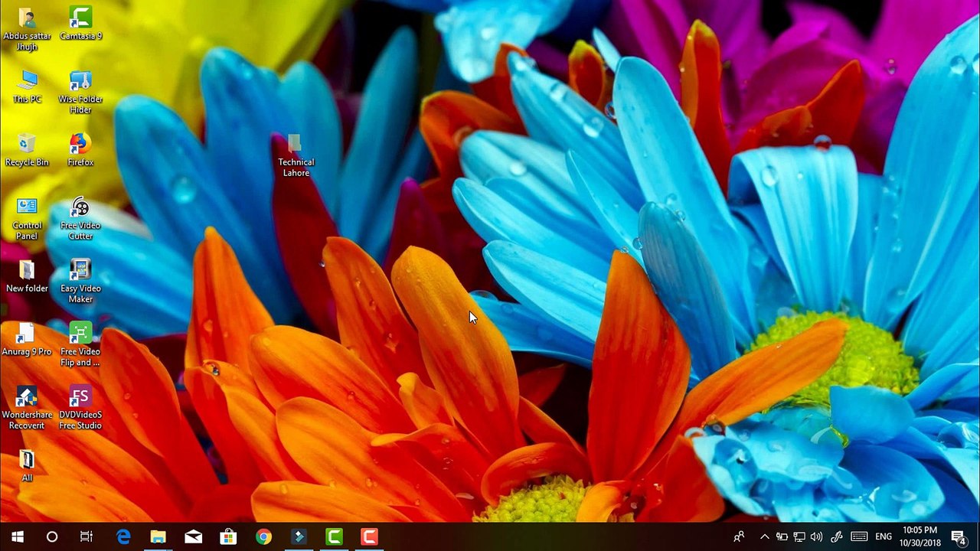Open the Wondershare Recoverit shortcut
Image resolution: width=980 pixels, height=551 pixels.
(x=27, y=407)
